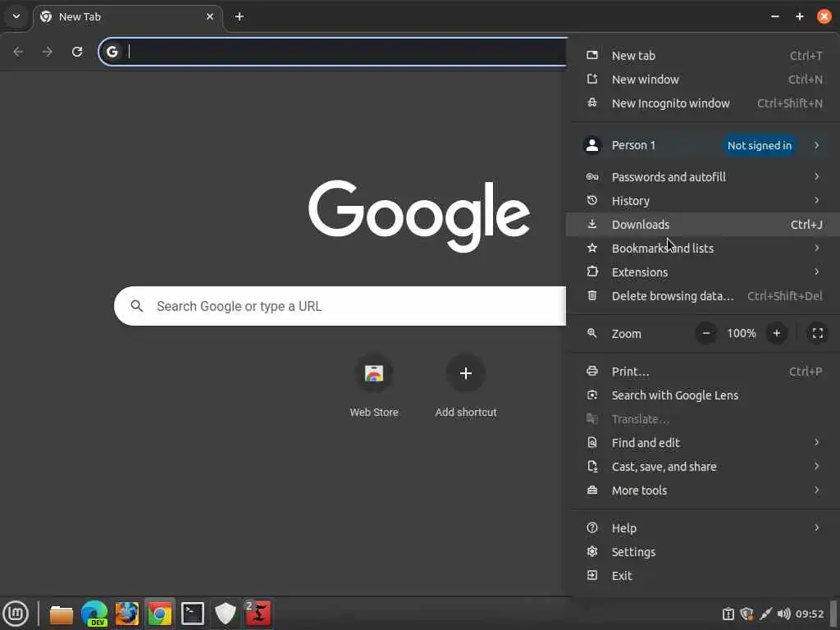Increase zoom with the plus button
Viewport: 840px width, 630px height.
(776, 333)
